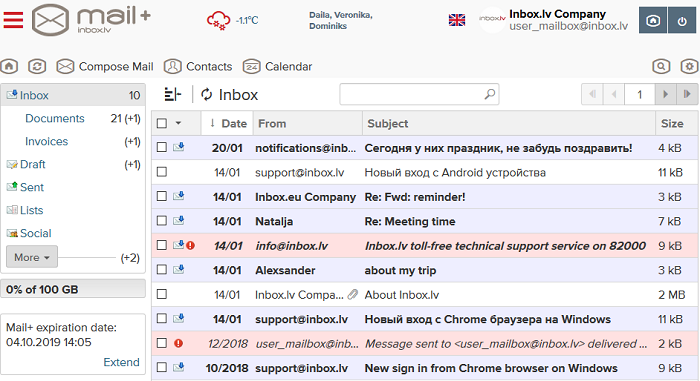Viewport: 700px width, 381px height.
Task: Open the Re: Meeting time email
Action: pyautogui.click(x=410, y=221)
